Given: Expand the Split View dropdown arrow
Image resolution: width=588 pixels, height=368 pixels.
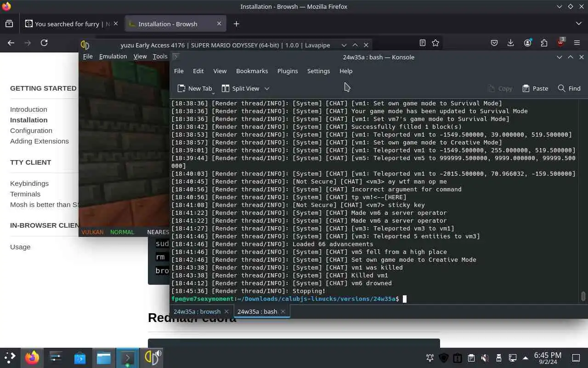Looking at the screenshot, I should click(x=266, y=88).
